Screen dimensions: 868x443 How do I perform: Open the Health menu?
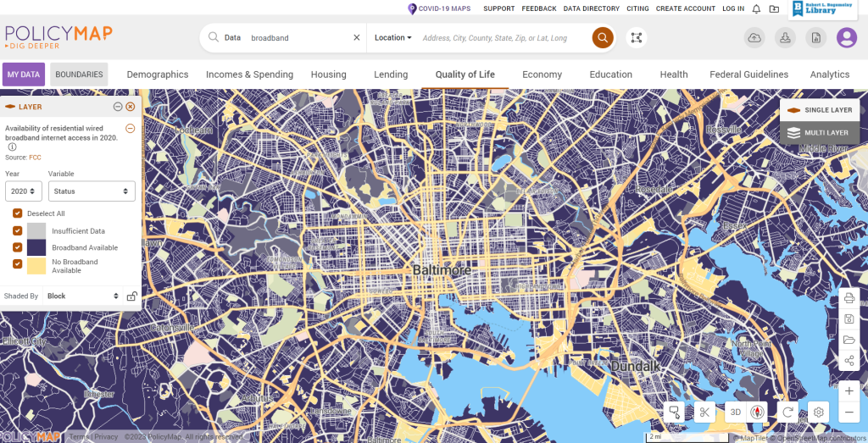(674, 75)
